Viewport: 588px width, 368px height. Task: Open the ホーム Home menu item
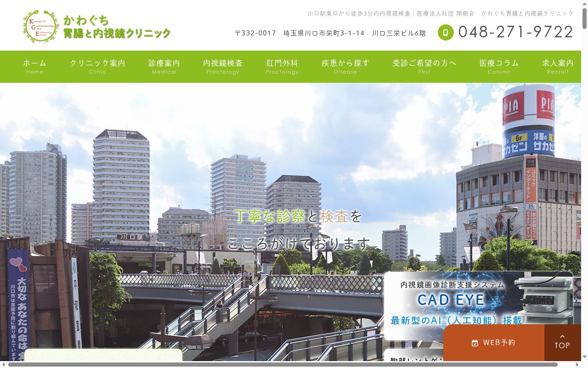[35, 67]
